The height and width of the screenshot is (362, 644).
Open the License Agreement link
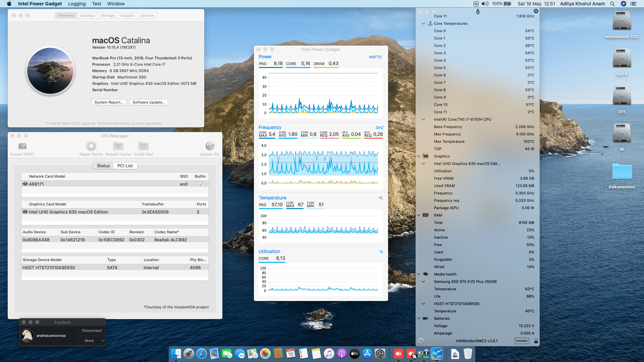(x=147, y=123)
